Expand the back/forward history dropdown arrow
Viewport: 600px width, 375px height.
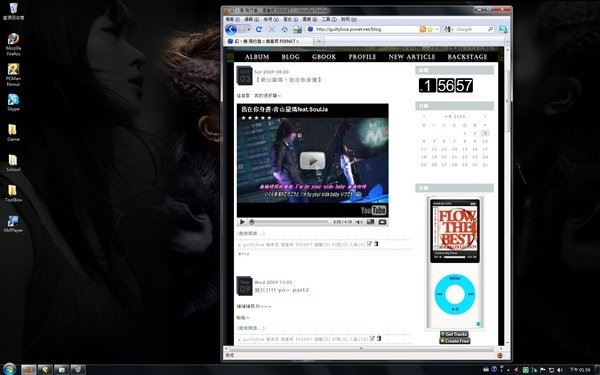click(248, 29)
